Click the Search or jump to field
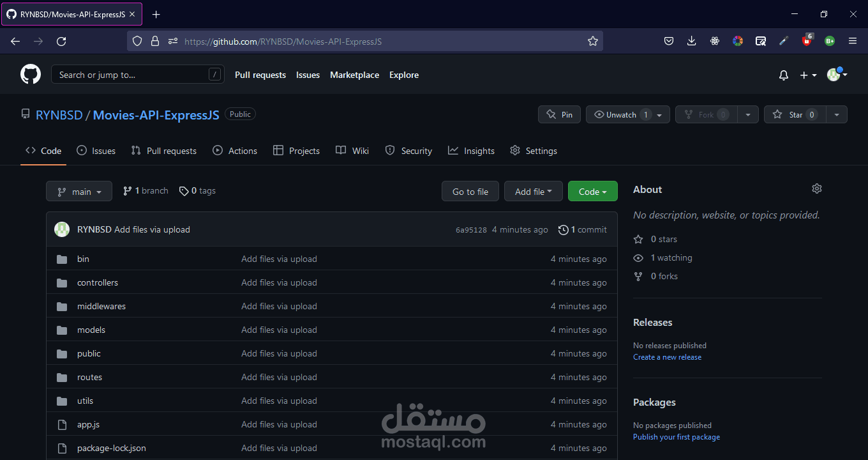 138,74
